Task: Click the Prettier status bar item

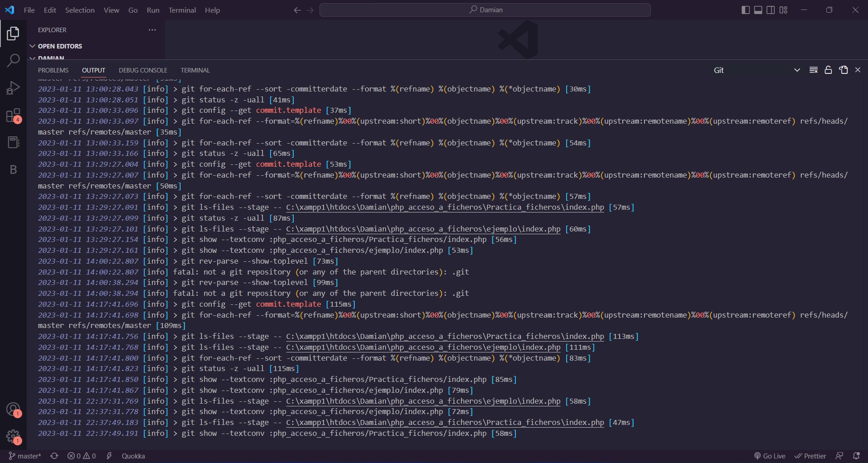Action: tap(811, 456)
